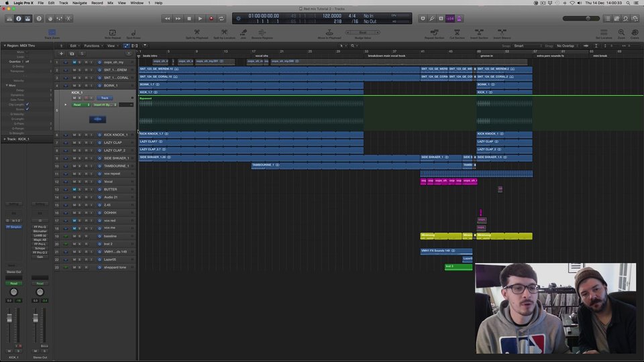
Task: Click the Zoom magnifier tool
Action: [621, 34]
